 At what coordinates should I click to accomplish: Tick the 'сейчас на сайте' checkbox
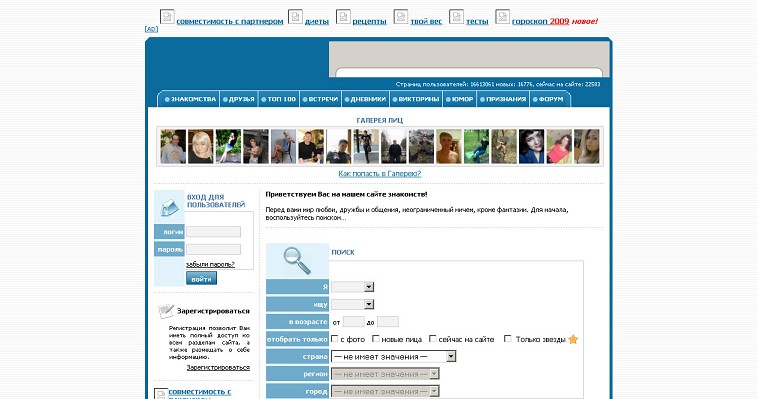(x=433, y=339)
